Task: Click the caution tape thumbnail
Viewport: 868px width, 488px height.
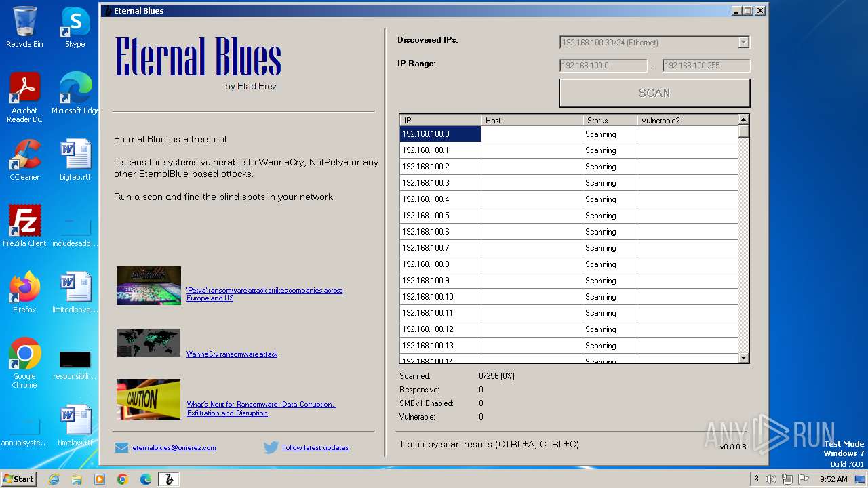Action: coord(149,399)
